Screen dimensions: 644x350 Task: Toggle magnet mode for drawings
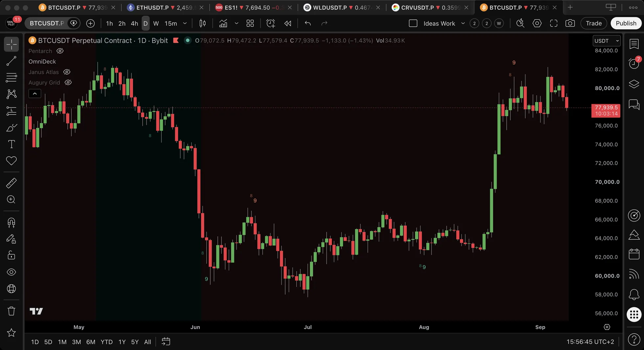click(11, 222)
